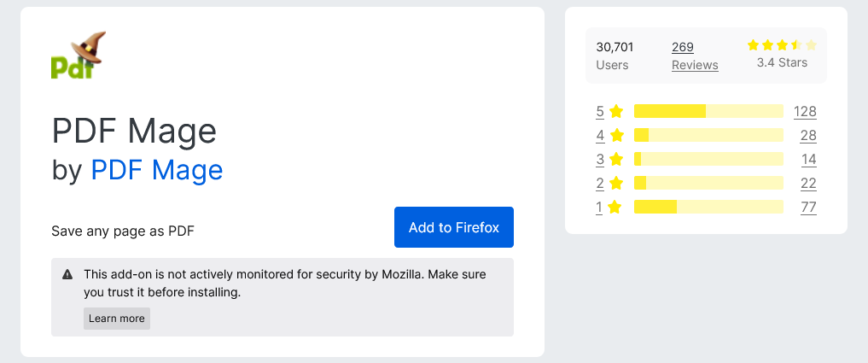Image resolution: width=868 pixels, height=363 pixels.
Task: Click the star icon beside rating 4
Action: pos(617,135)
